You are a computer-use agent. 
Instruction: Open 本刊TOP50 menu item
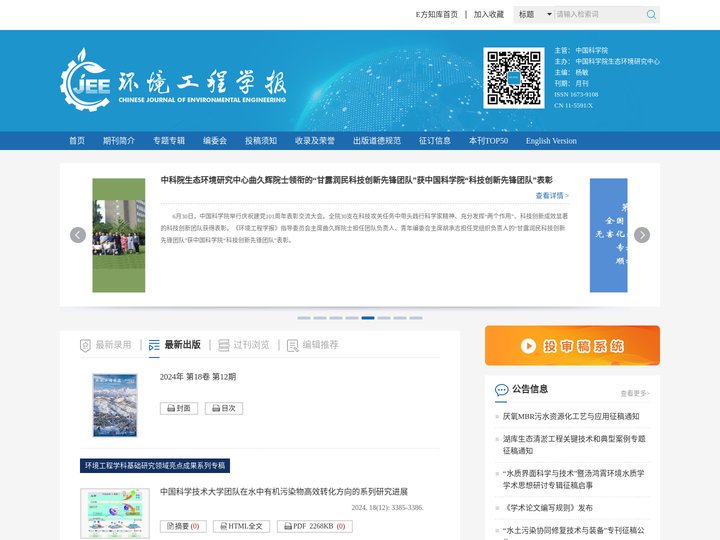click(488, 141)
